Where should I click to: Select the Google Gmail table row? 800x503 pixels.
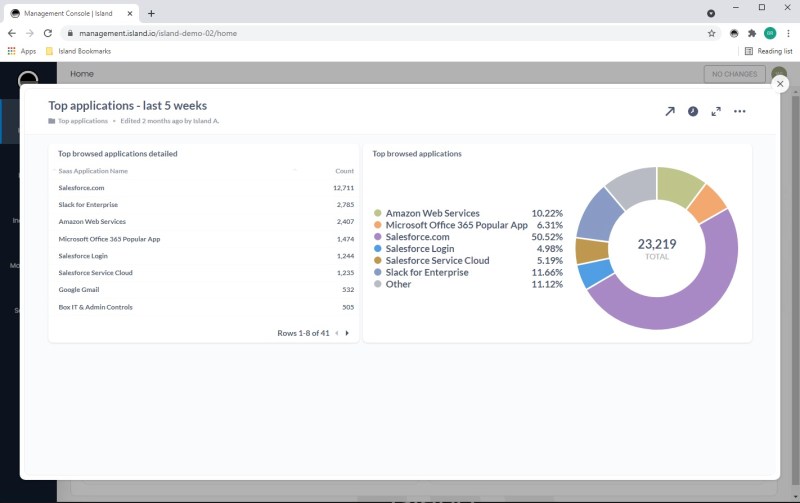[x=206, y=289]
